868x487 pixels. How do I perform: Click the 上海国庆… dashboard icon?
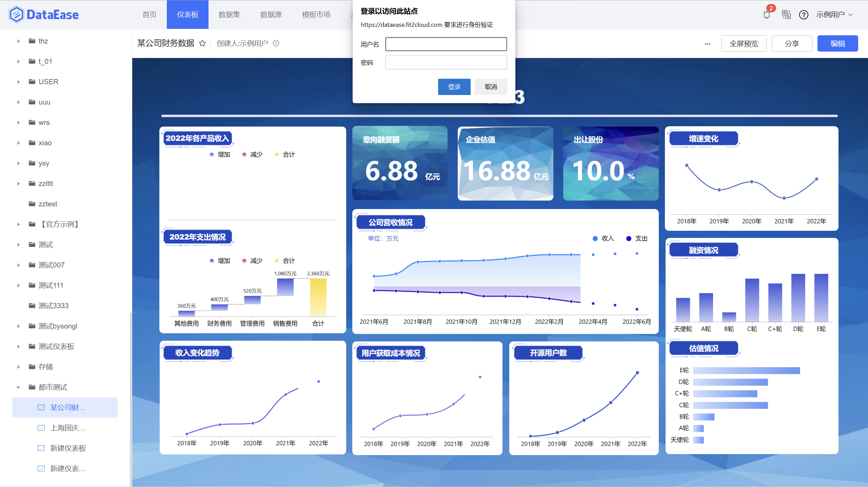[x=41, y=428]
